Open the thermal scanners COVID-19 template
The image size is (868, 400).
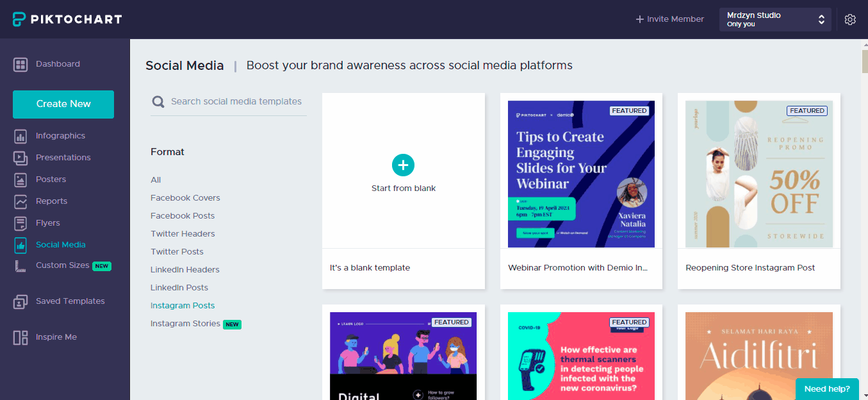[581, 356]
